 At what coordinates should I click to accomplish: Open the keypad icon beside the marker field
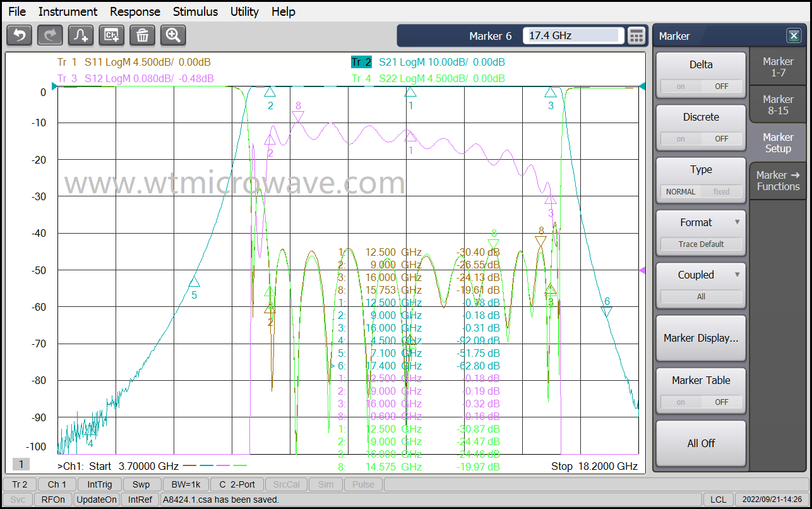pos(636,35)
